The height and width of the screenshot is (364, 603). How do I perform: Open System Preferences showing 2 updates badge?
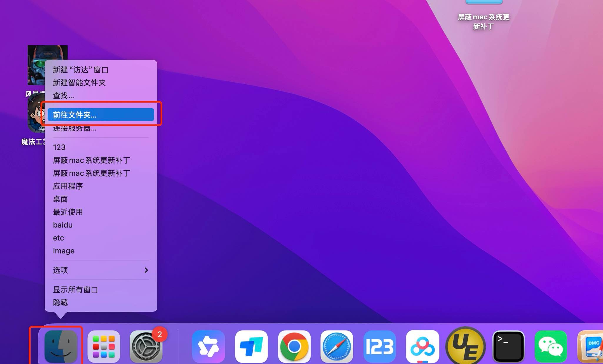tap(146, 346)
